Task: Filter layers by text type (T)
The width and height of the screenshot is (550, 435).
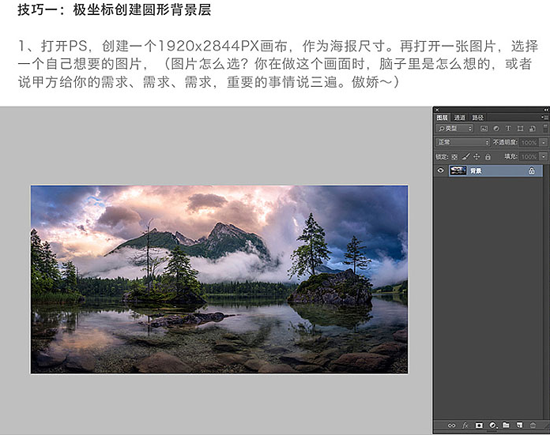Action: [508, 128]
